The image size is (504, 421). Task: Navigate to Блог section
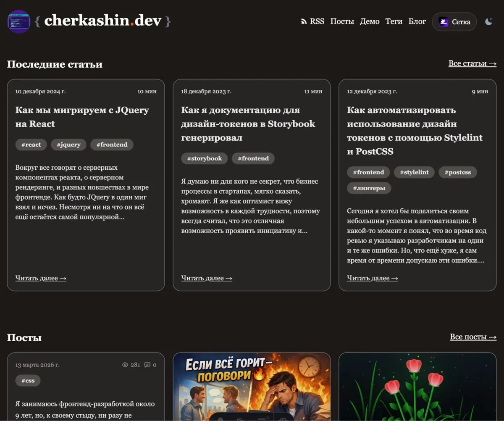pyautogui.click(x=417, y=21)
